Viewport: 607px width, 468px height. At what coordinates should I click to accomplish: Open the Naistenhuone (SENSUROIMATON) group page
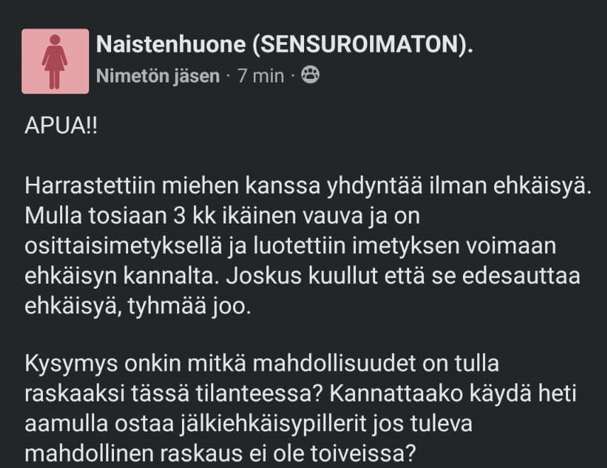pyautogui.click(x=284, y=46)
